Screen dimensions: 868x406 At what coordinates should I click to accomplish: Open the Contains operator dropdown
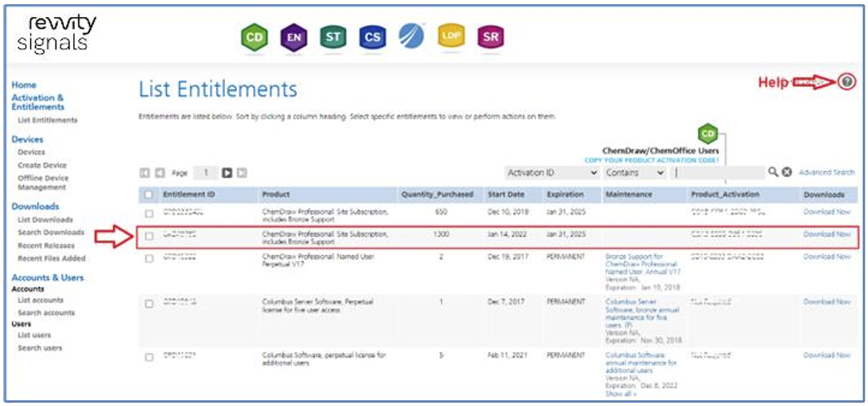tap(635, 173)
